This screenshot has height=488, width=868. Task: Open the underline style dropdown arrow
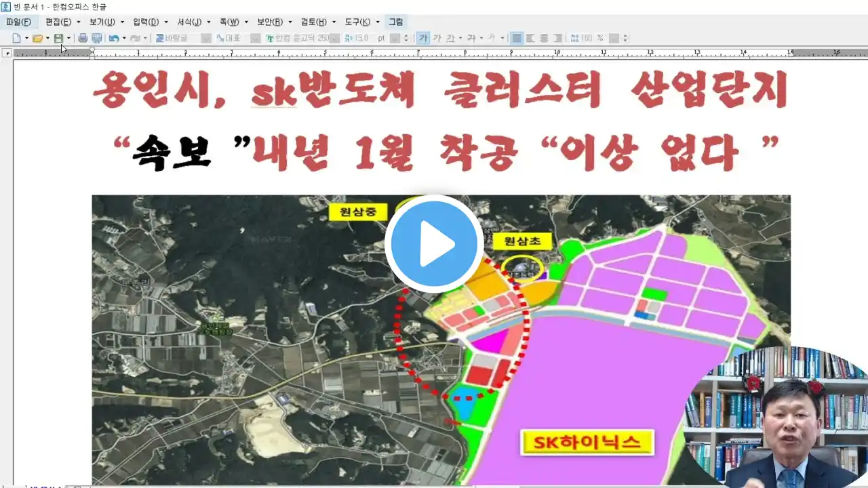[x=460, y=38]
